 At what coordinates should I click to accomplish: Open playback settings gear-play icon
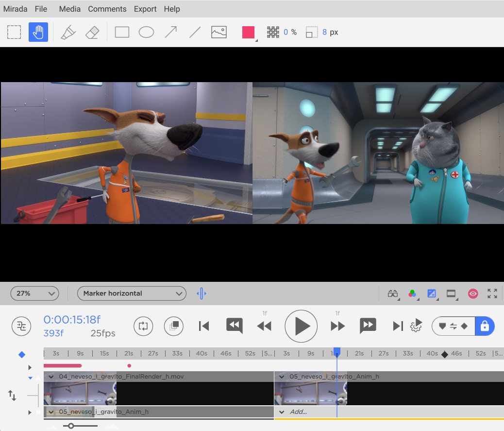point(416,326)
